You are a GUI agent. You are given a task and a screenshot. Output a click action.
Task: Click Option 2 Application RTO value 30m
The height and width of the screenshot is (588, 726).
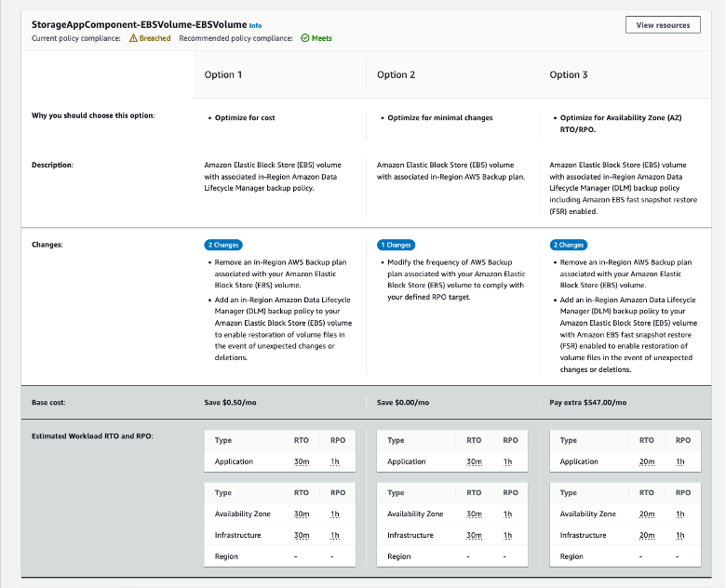coord(474,461)
